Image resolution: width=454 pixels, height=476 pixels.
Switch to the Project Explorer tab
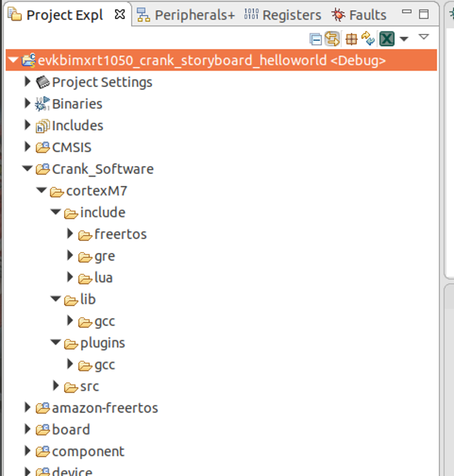click(65, 15)
